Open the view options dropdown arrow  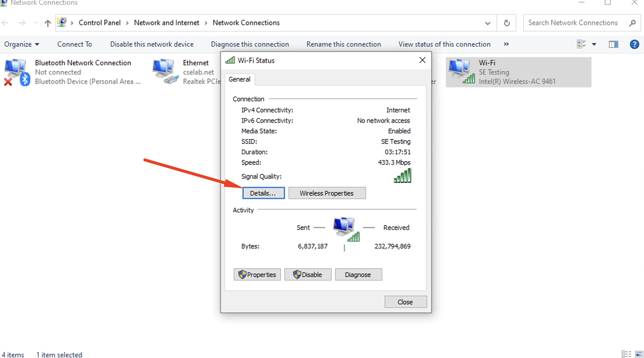coord(594,44)
